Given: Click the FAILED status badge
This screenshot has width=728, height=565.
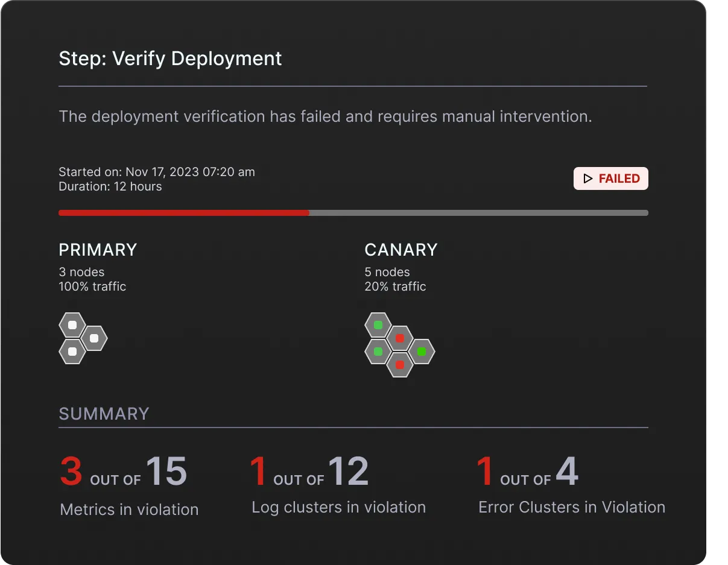Looking at the screenshot, I should coord(611,178).
